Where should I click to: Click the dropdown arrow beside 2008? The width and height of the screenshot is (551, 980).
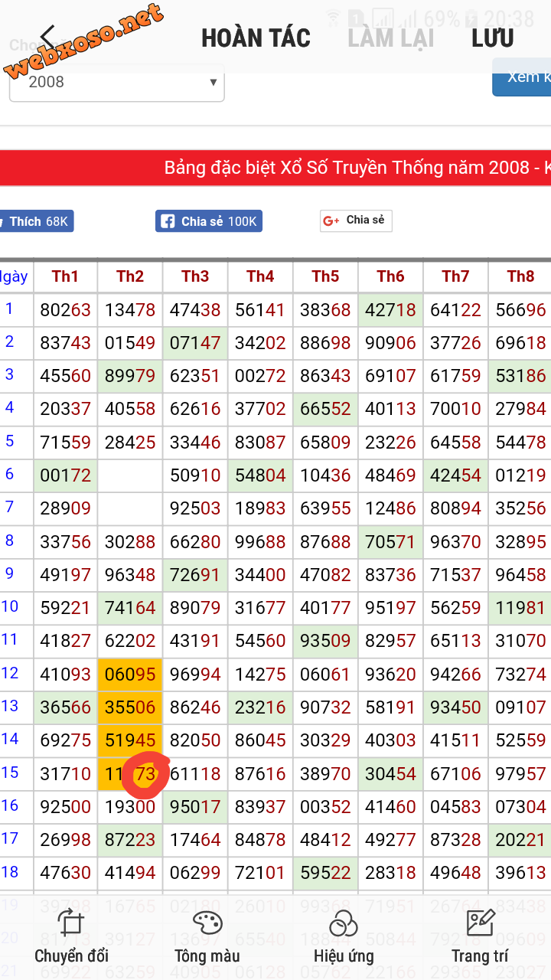(214, 83)
